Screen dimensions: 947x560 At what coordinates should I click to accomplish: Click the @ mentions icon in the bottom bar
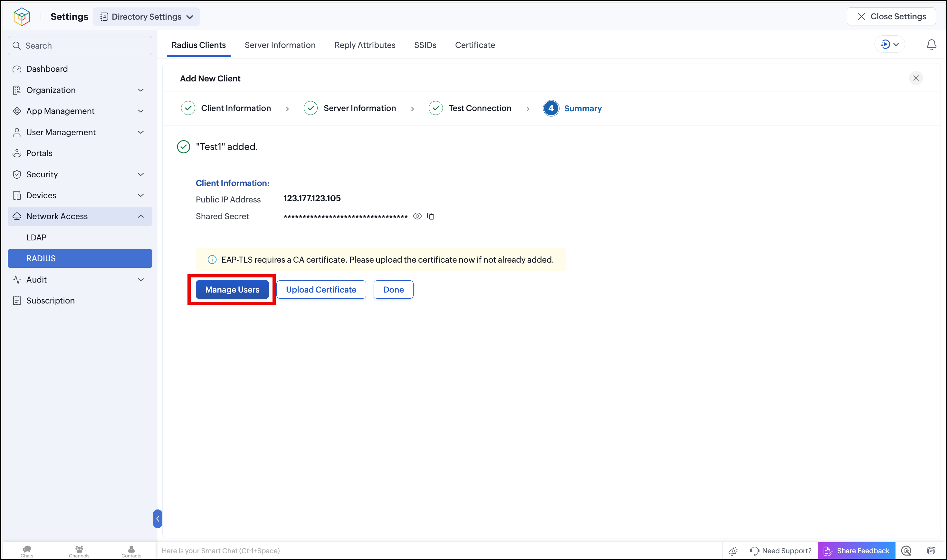(x=906, y=551)
